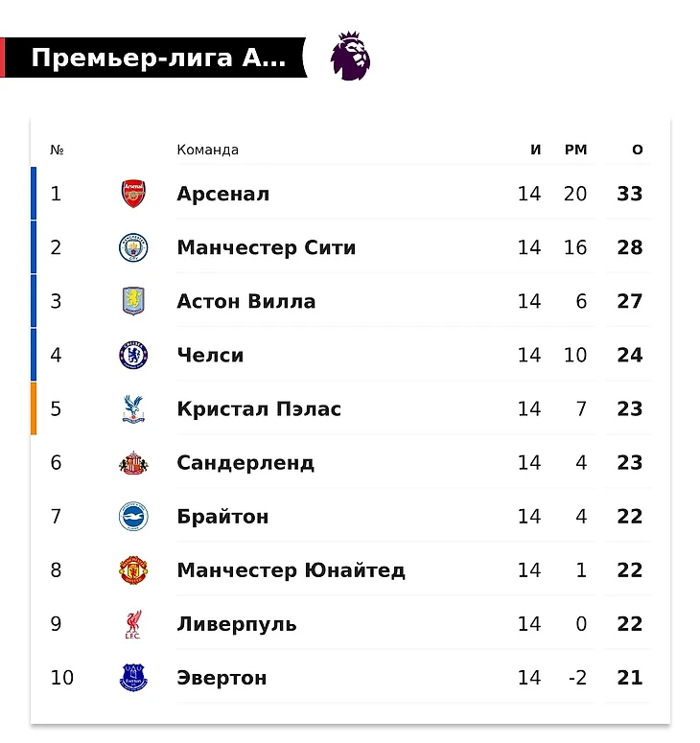Click the Crystal Palace club crest
Viewport: 700px width, 743px height.
133,409
